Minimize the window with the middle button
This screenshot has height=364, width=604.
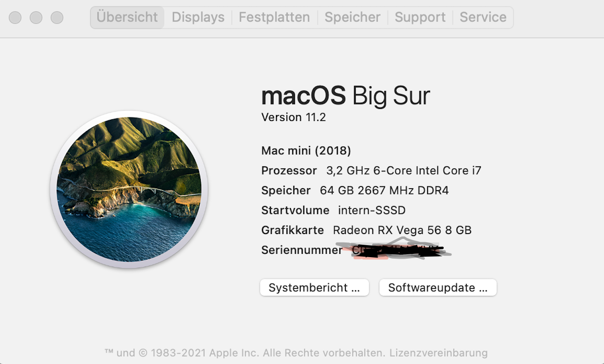click(36, 18)
